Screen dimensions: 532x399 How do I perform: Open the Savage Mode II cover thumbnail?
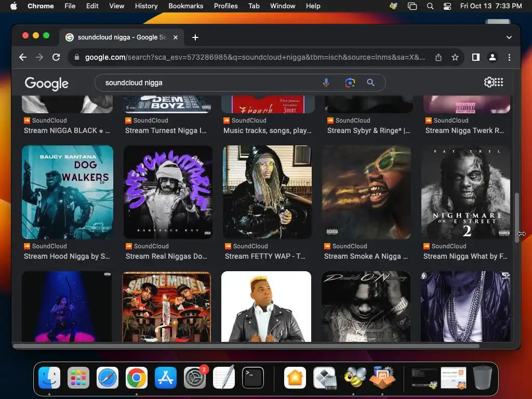[x=167, y=307]
